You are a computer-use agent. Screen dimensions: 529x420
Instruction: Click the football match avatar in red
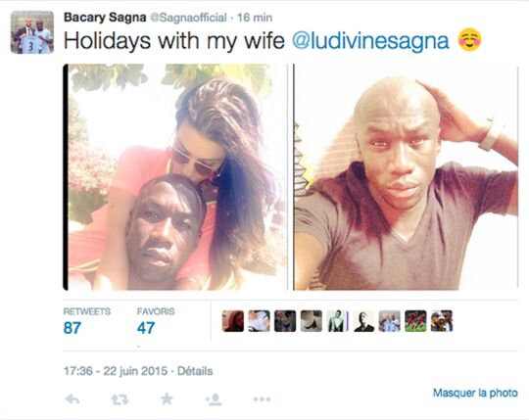point(415,321)
